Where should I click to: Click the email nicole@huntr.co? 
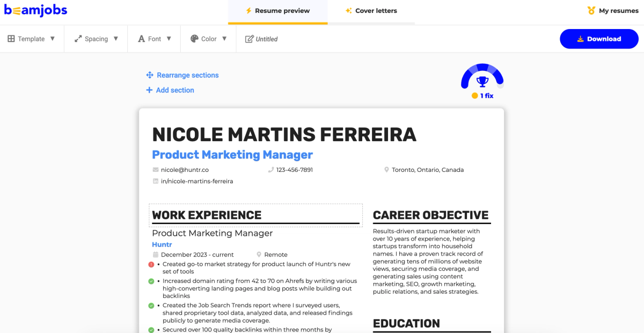pyautogui.click(x=185, y=170)
